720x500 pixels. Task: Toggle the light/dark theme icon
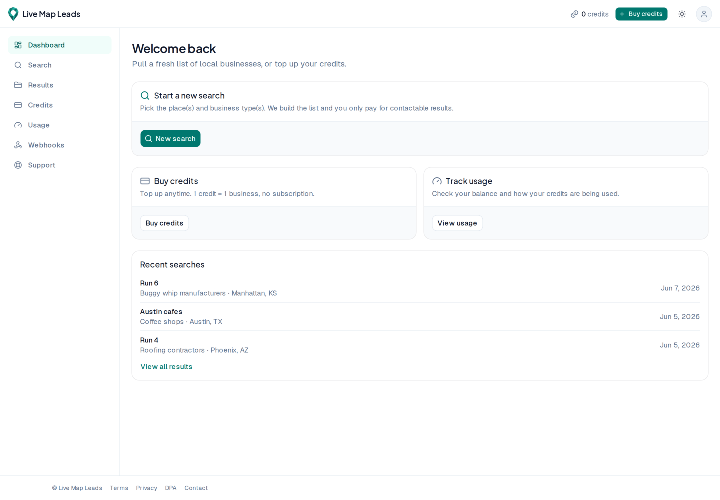coord(682,14)
